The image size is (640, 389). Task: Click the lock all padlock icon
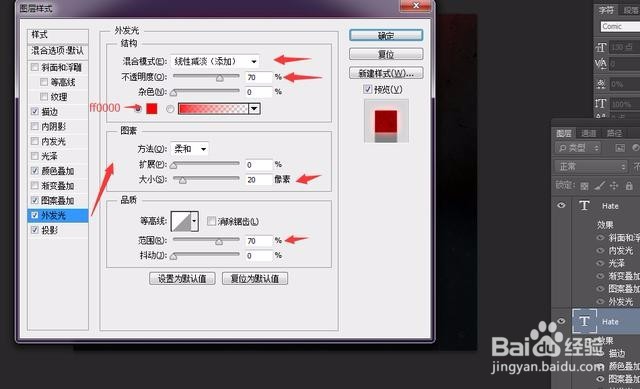pyautogui.click(x=629, y=186)
